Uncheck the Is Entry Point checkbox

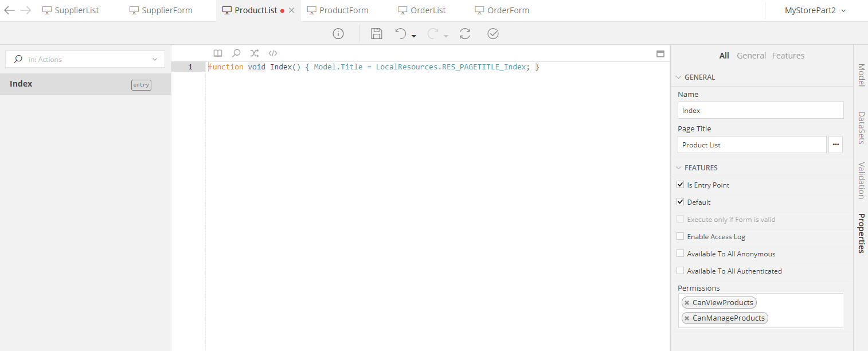[x=681, y=185]
